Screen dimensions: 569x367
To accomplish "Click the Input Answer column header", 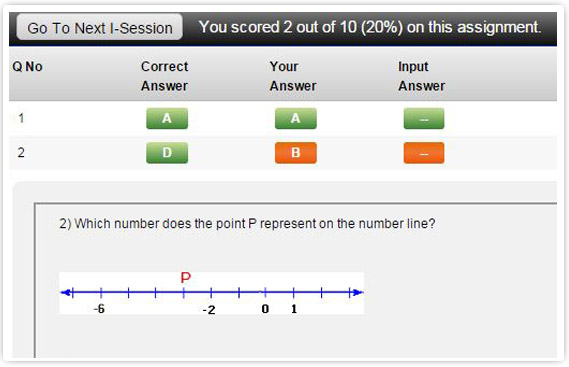I will [x=421, y=76].
